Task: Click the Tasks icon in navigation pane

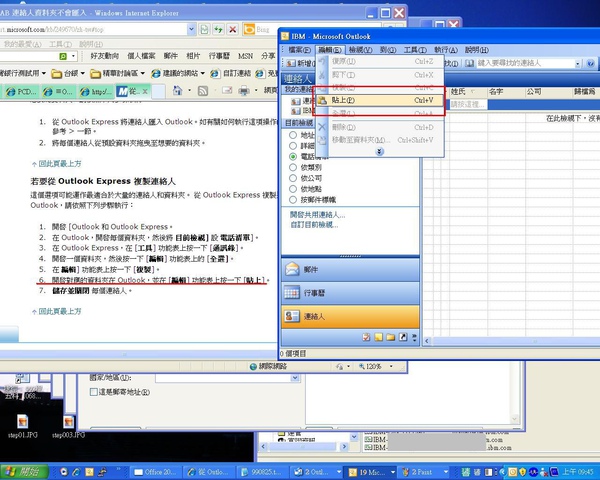Action: pos(366,337)
